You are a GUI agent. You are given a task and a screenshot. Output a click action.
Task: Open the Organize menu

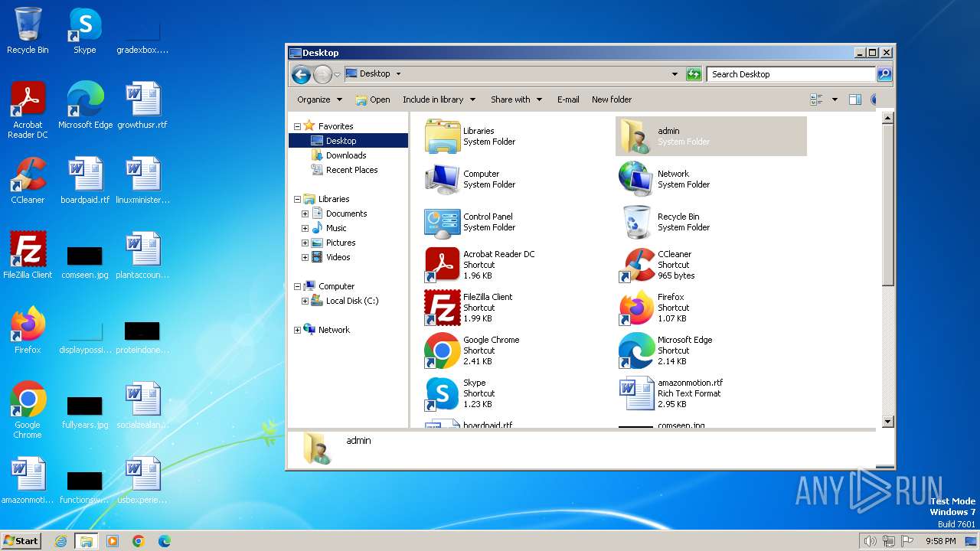click(x=319, y=99)
